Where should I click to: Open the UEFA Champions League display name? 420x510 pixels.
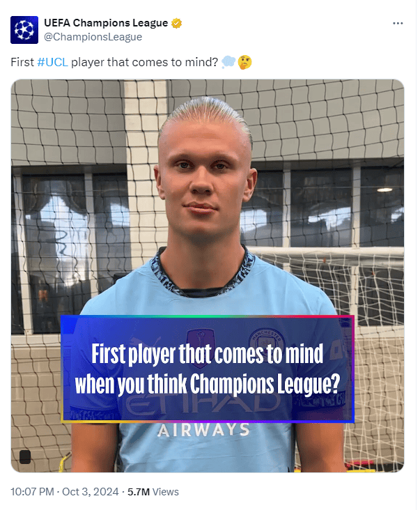106,23
